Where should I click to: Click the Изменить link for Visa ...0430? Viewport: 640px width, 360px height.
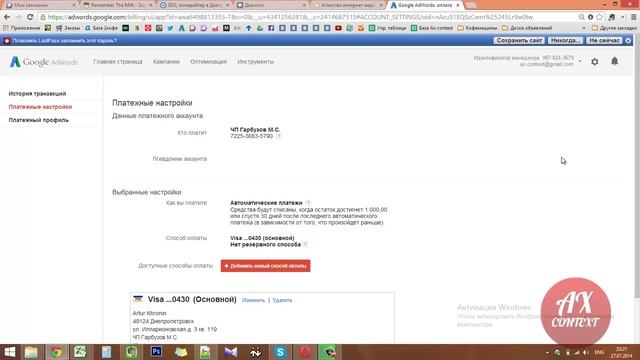[x=253, y=300]
